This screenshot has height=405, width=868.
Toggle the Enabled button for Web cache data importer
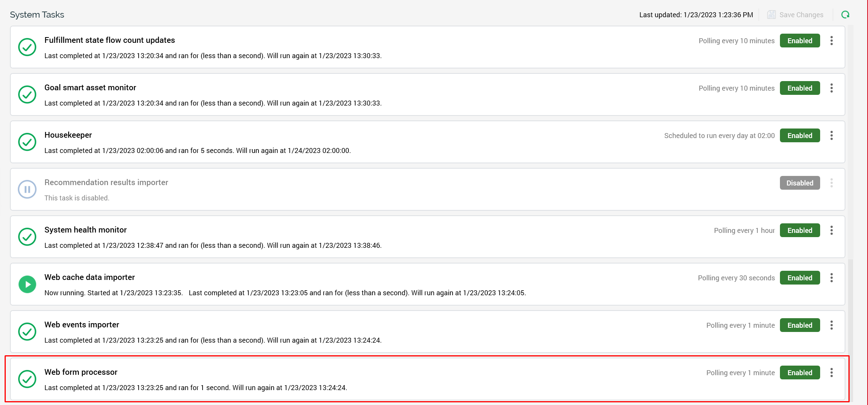click(x=799, y=278)
